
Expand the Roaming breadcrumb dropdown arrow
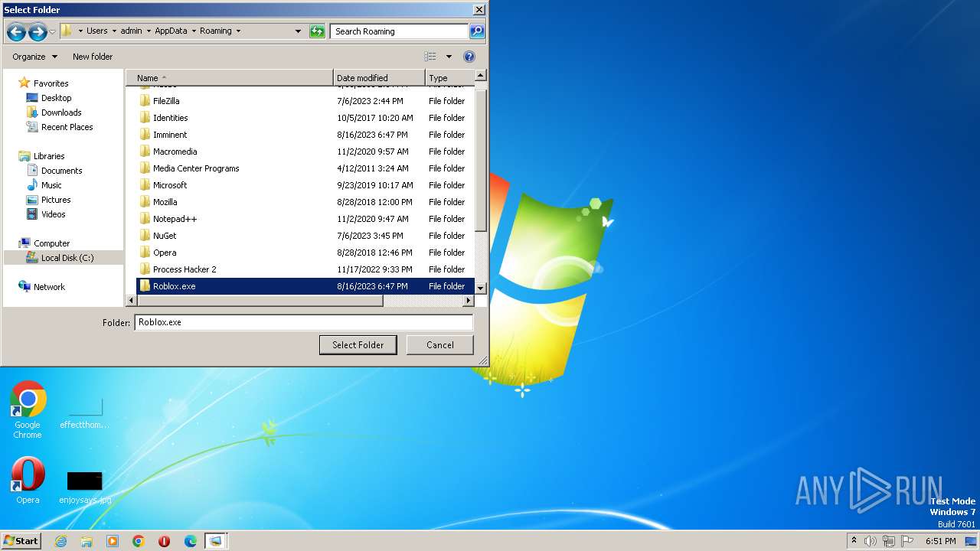[238, 31]
